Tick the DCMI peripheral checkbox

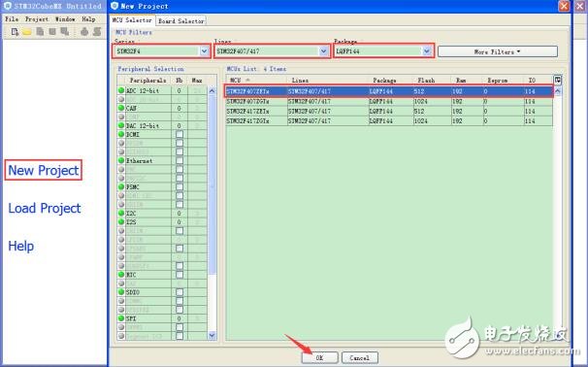click(x=180, y=134)
